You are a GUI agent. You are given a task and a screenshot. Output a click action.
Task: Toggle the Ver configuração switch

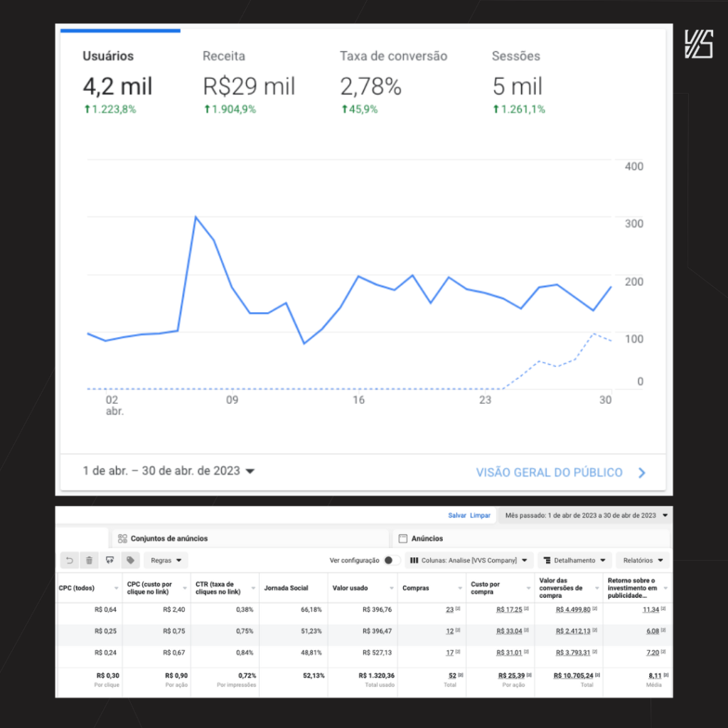[x=388, y=560]
